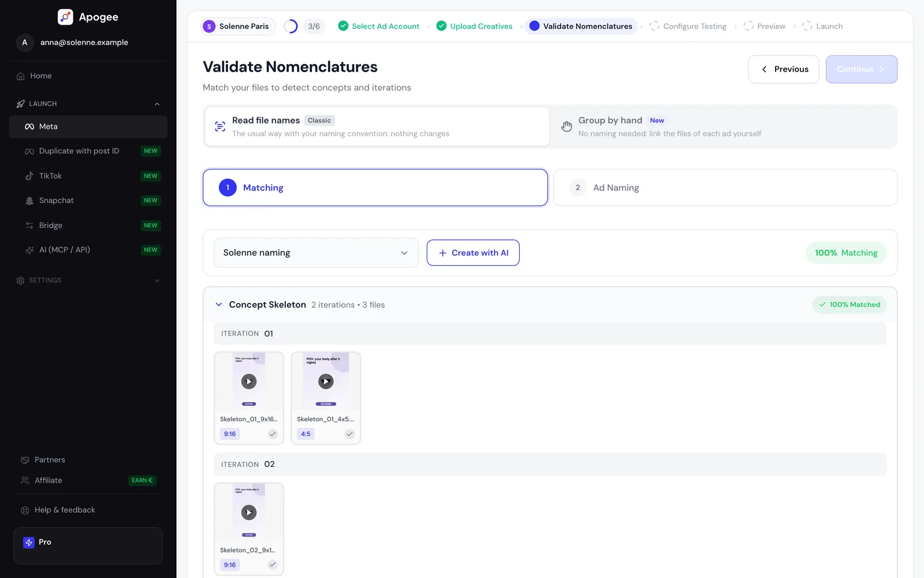The height and width of the screenshot is (578, 924).
Task: Click the Group by hand icon
Action: click(x=567, y=126)
